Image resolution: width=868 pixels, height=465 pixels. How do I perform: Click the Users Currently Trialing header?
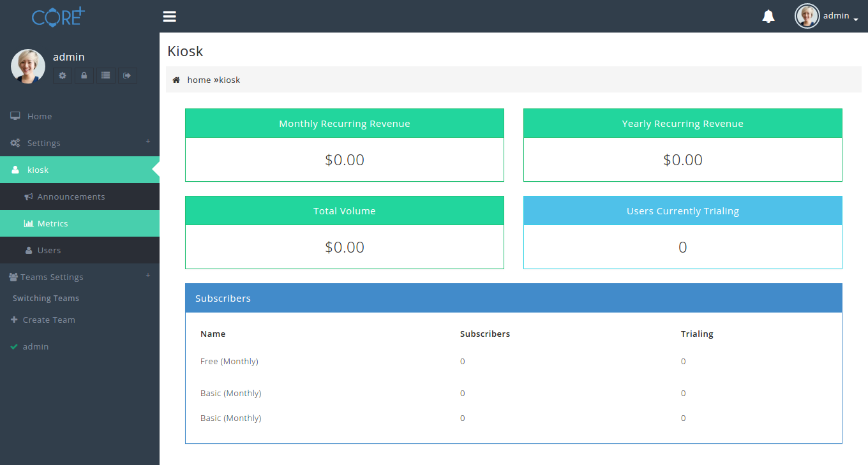[683, 210]
